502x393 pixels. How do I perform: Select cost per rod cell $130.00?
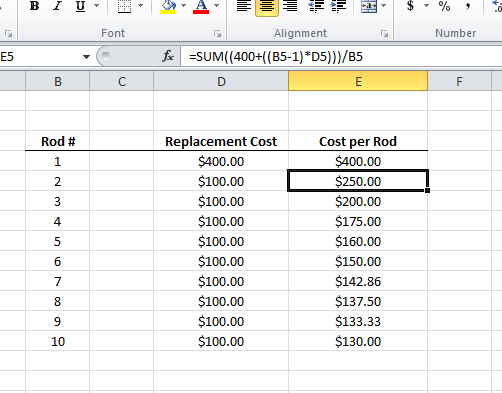(358, 341)
